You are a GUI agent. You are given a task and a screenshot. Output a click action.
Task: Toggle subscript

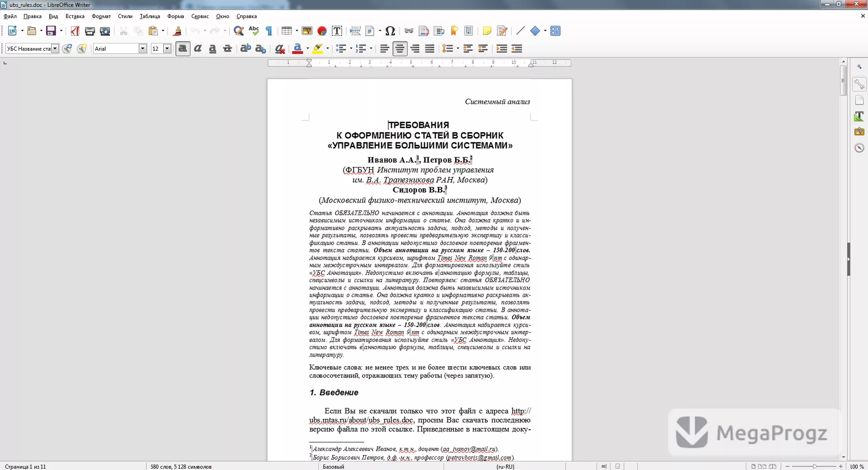[260, 48]
